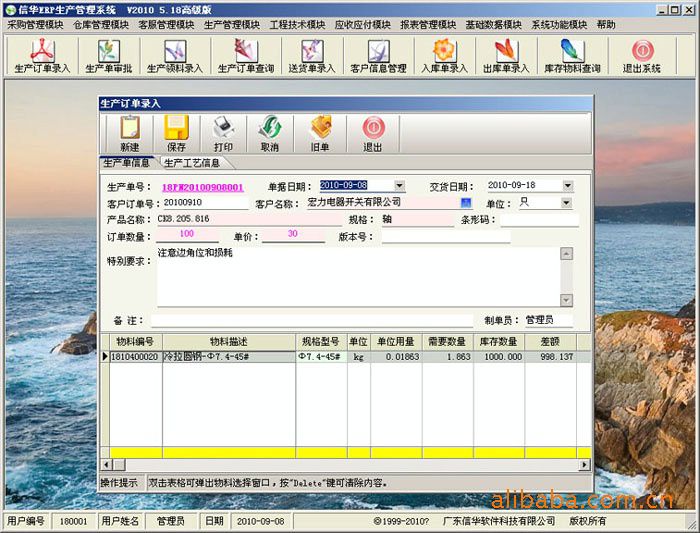Click 退出 icon in order window

click(x=373, y=133)
